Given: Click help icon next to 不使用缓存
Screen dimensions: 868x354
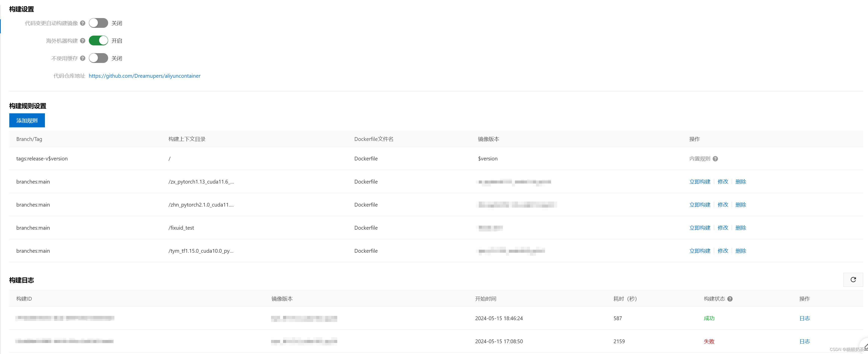Looking at the screenshot, I should [x=83, y=58].
